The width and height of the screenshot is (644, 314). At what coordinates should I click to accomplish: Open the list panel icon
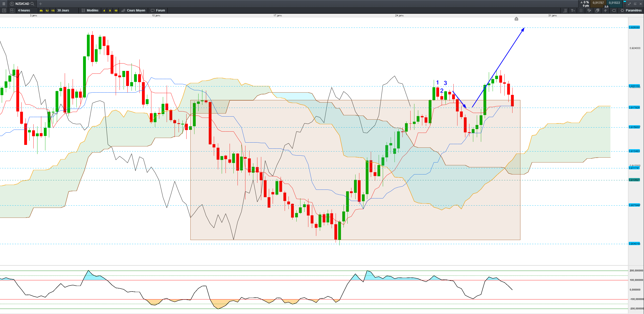tap(4, 10)
